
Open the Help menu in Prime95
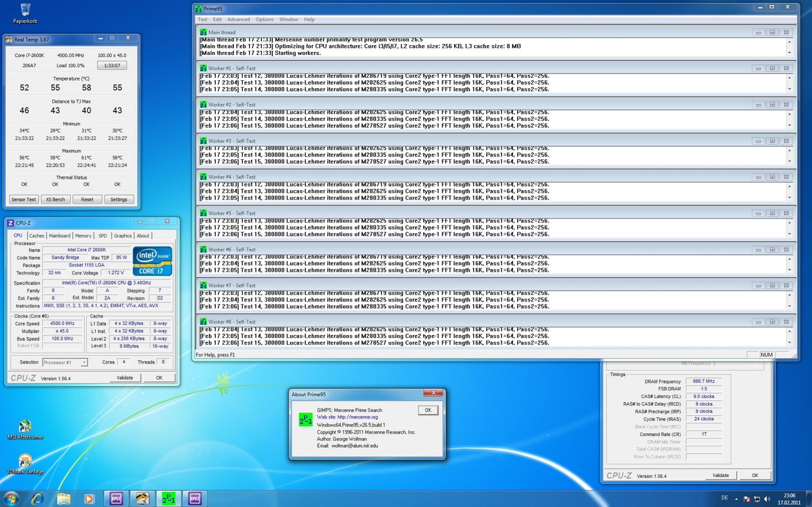(309, 19)
